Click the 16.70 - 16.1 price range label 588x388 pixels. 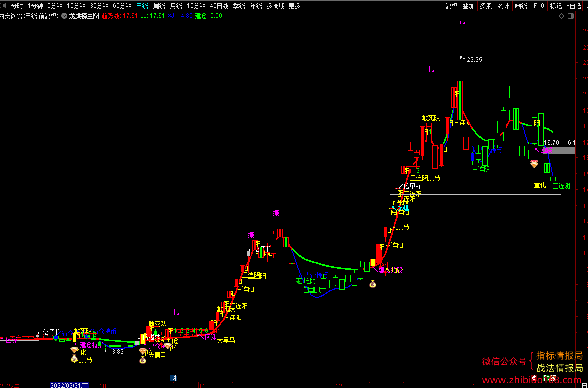point(559,143)
